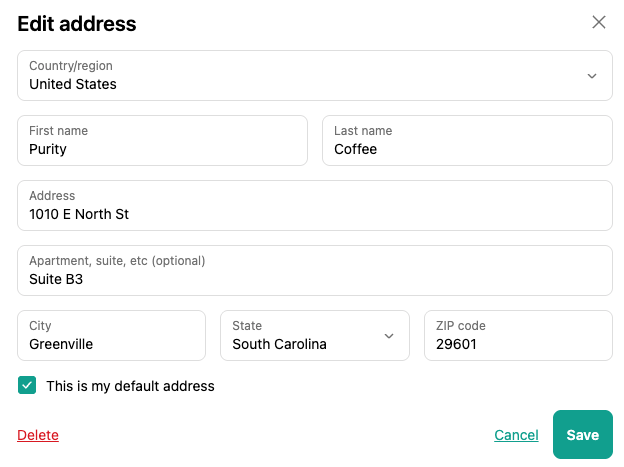The height and width of the screenshot is (467, 624).
Task: Select the Apartment, suite field
Action: click(314, 271)
